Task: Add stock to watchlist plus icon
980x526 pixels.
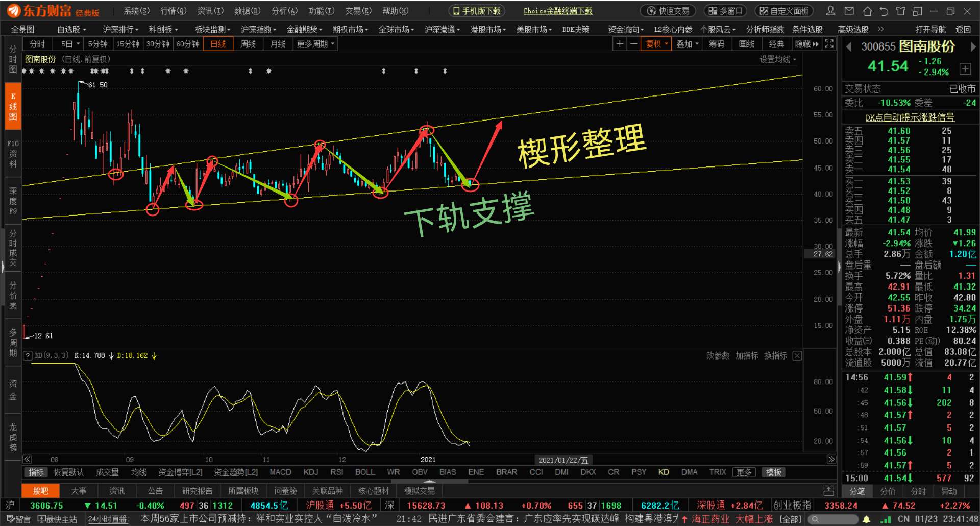Action: tap(965, 68)
